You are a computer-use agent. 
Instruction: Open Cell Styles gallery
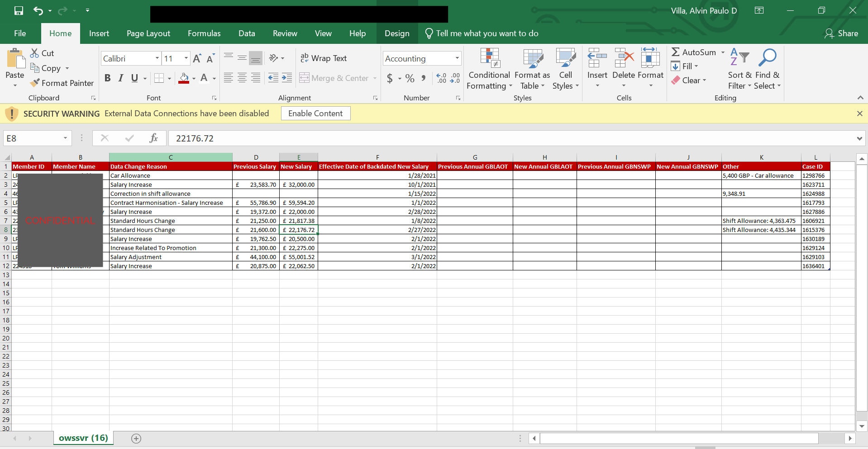click(566, 69)
